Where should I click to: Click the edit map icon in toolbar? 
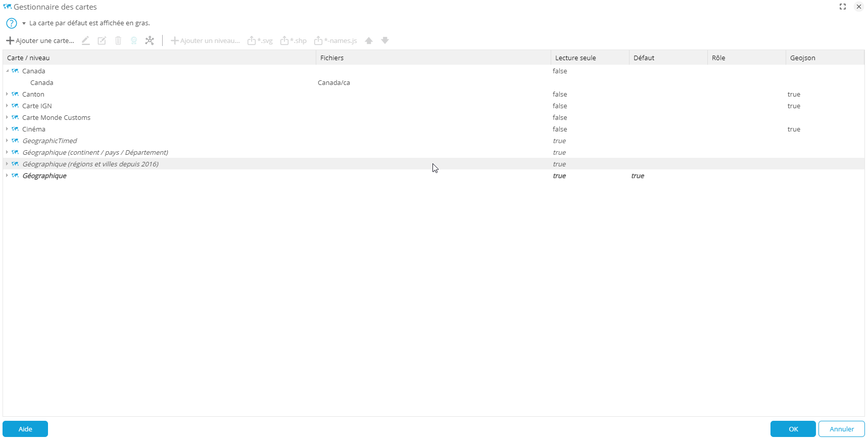[102, 40]
